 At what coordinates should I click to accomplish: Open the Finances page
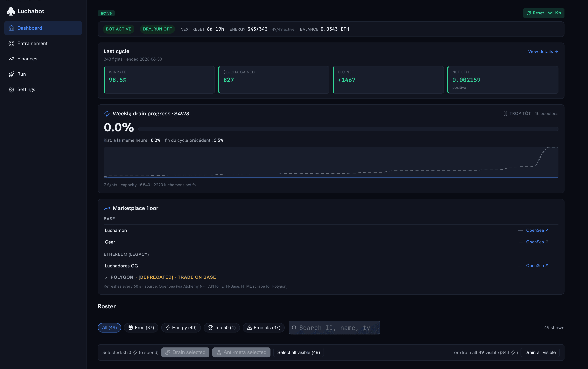point(43,59)
